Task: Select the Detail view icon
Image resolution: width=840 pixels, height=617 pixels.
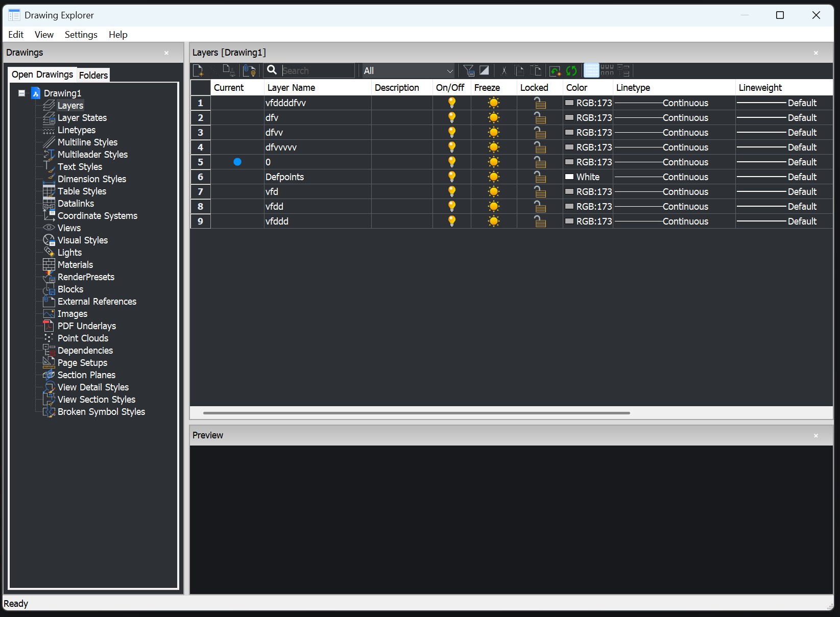Action: 591,70
